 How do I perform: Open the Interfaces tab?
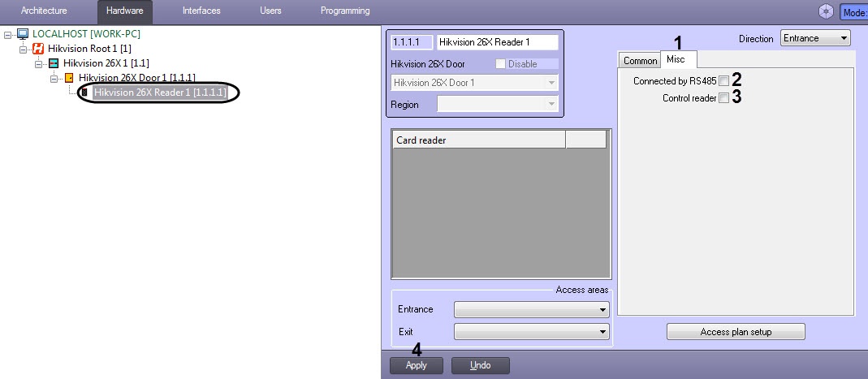(x=201, y=11)
